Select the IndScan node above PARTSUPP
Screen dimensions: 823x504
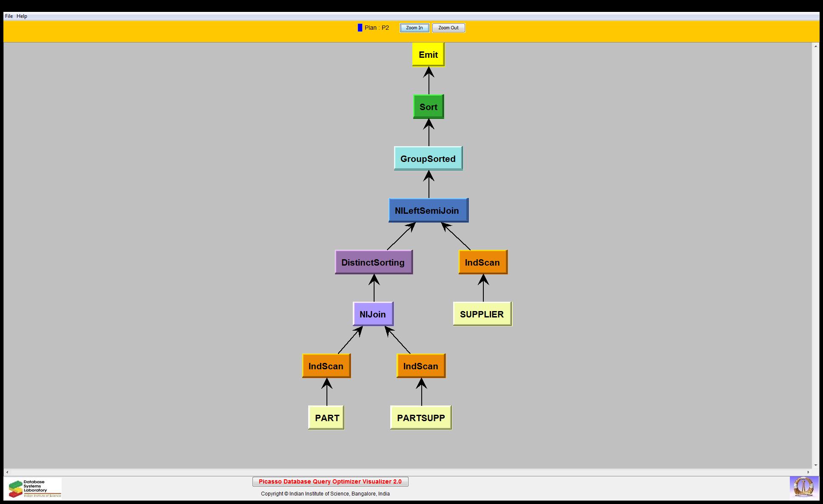point(420,366)
